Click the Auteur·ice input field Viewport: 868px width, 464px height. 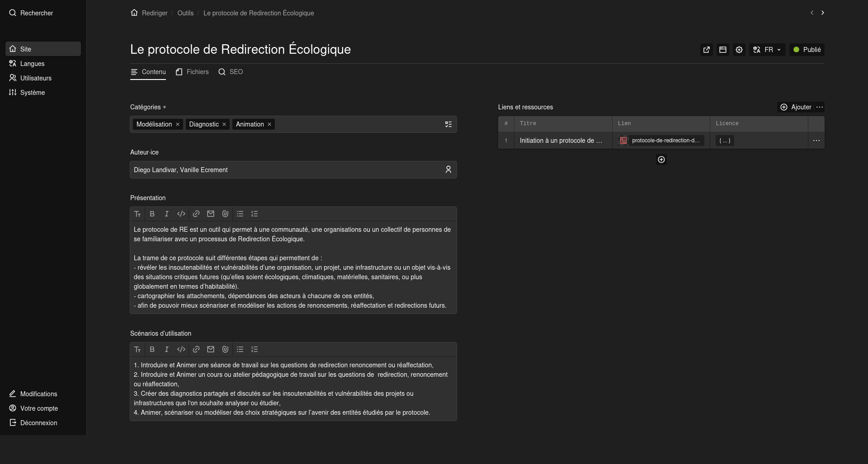tap(287, 170)
